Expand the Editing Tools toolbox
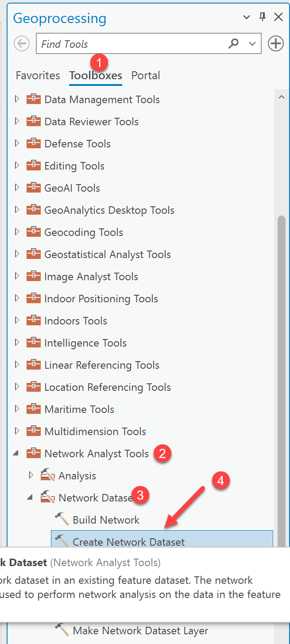 click(x=17, y=166)
